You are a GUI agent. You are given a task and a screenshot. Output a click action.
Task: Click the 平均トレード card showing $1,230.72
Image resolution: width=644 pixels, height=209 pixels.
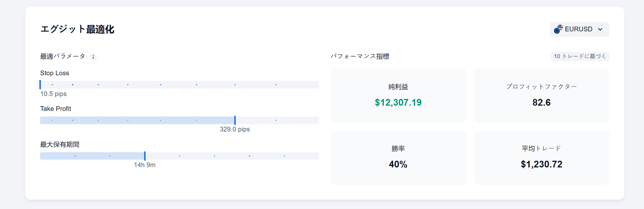(542, 157)
